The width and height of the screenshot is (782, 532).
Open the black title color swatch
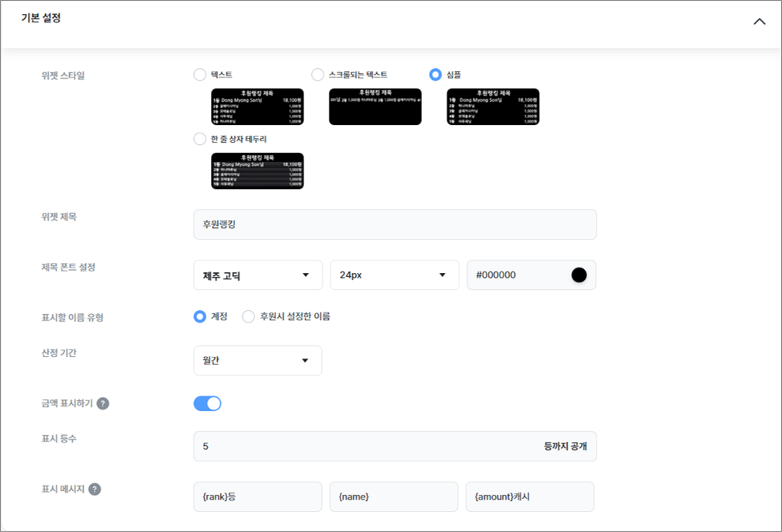tap(579, 275)
